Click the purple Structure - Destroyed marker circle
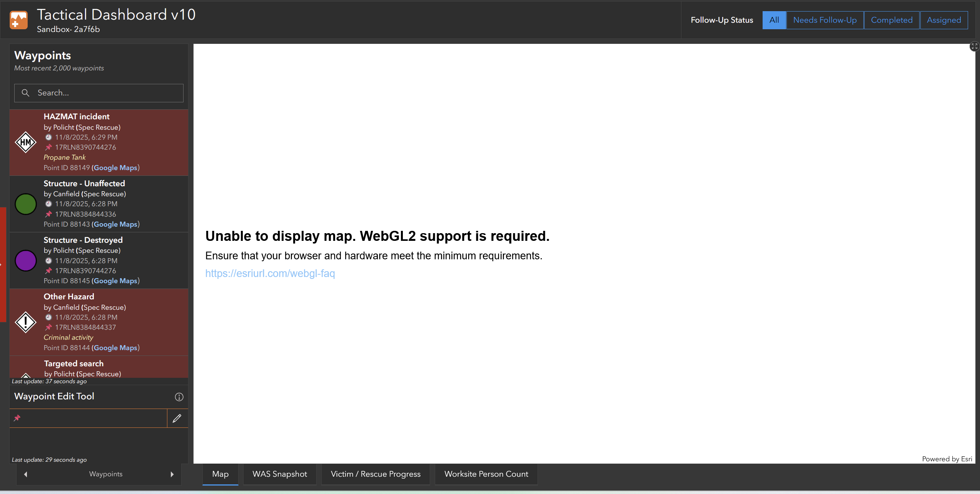This screenshot has width=980, height=494. (25, 260)
